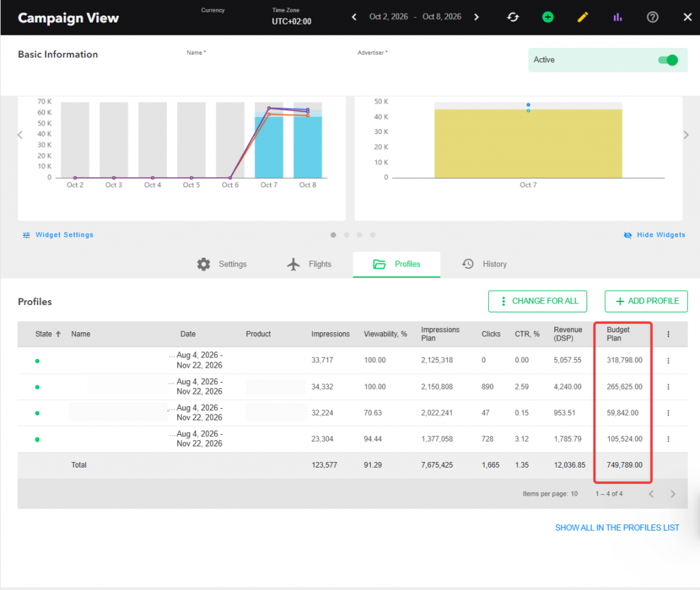Click the yellow pencil edit icon
The image size is (700, 590).
pos(582,17)
